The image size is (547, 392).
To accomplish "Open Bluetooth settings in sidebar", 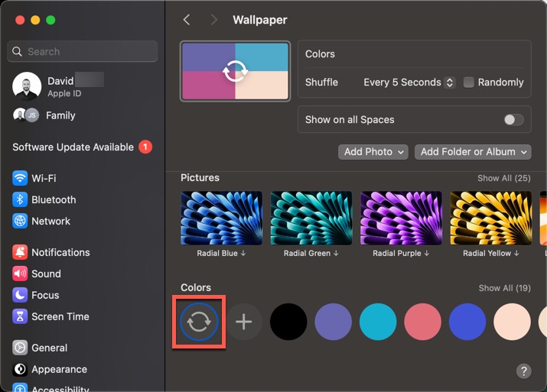I will (x=44, y=199).
